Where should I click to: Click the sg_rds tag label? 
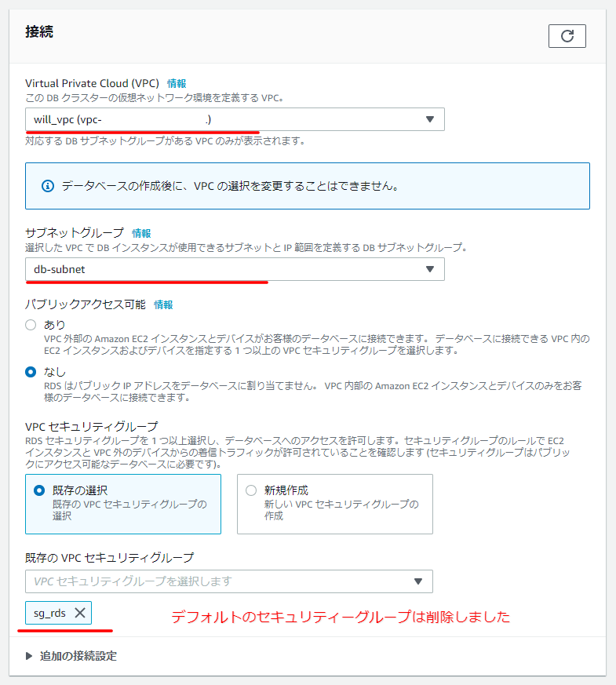49,613
